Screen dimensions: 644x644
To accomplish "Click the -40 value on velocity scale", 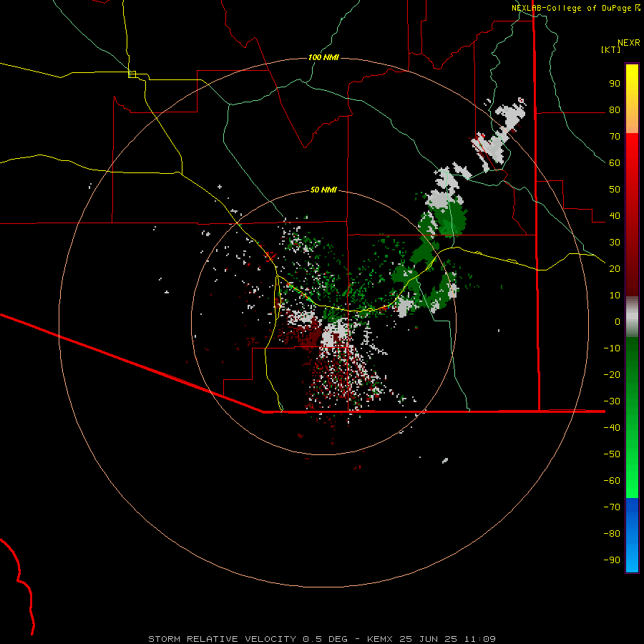I will pos(612,428).
